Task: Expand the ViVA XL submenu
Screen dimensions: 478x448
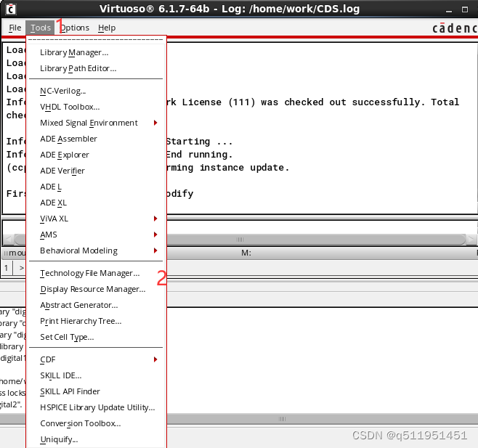Action: pos(96,219)
